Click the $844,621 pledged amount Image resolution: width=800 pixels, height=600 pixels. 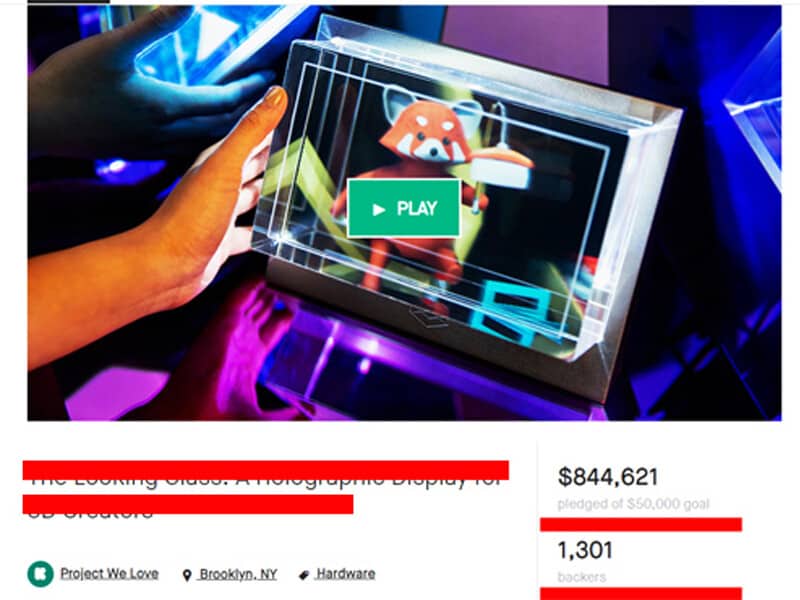[x=608, y=477]
